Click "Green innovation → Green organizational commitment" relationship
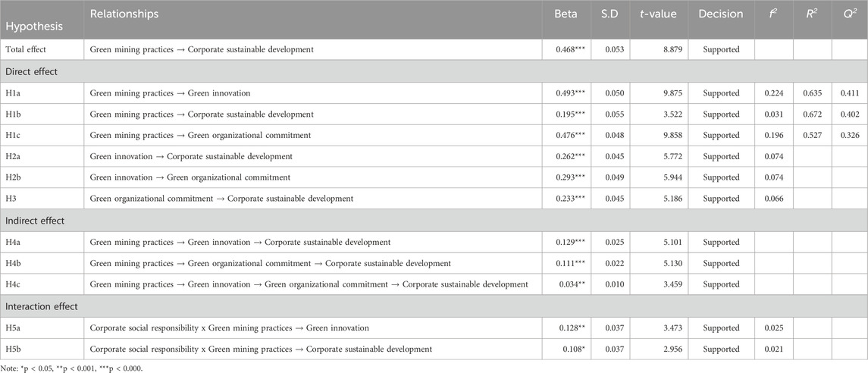The height and width of the screenshot is (373, 868). tap(190, 177)
